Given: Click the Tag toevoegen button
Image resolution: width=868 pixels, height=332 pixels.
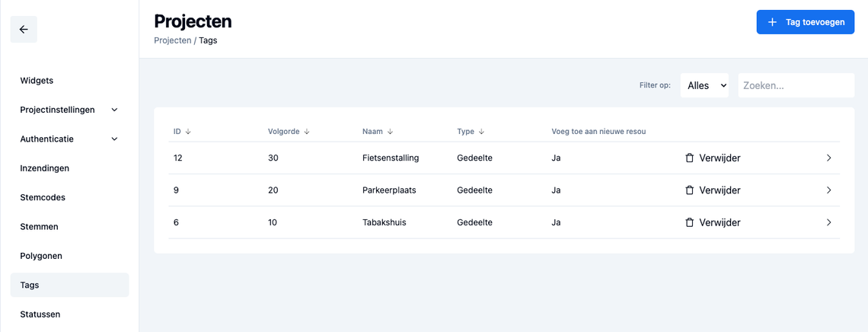Looking at the screenshot, I should pyautogui.click(x=806, y=22).
